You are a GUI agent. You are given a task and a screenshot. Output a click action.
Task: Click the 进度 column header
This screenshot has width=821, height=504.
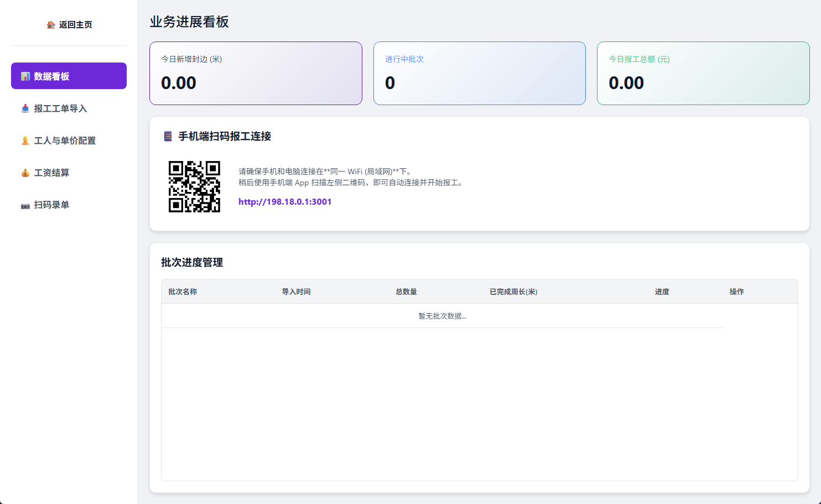tap(662, 292)
